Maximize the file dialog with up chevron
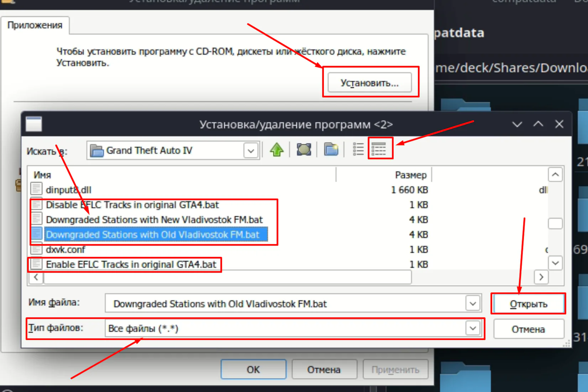The width and height of the screenshot is (588, 392). pyautogui.click(x=538, y=124)
